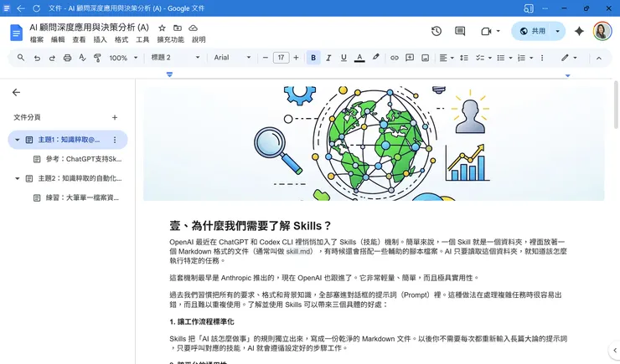620x364 pixels.
Task: Open version history clock icon
Action: 437,31
